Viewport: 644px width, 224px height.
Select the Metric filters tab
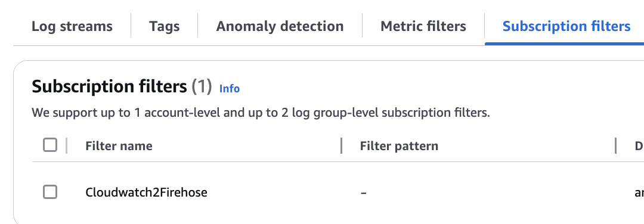tap(423, 26)
